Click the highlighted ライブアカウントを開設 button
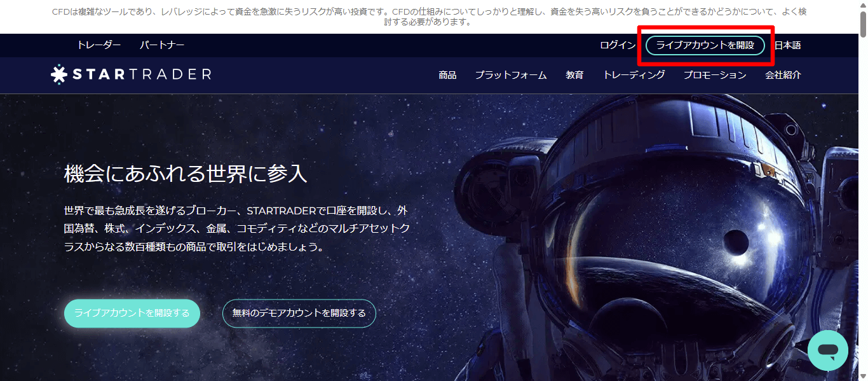The width and height of the screenshot is (868, 381). (x=705, y=45)
